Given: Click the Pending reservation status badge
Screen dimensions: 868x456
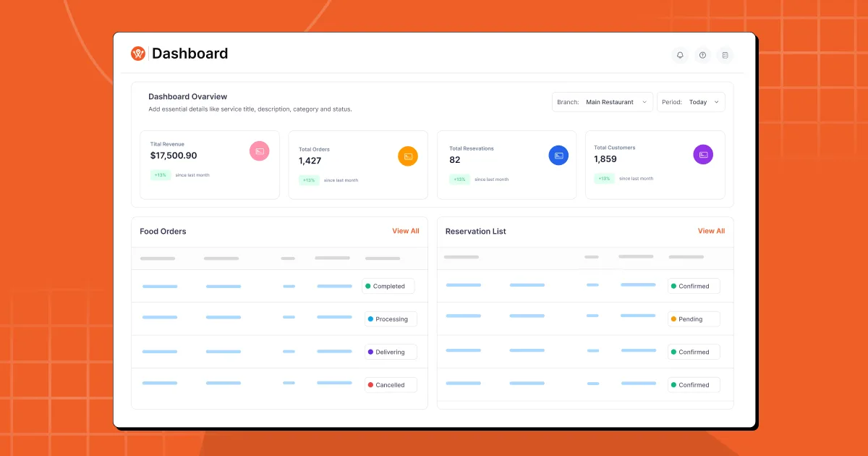Looking at the screenshot, I should (694, 319).
